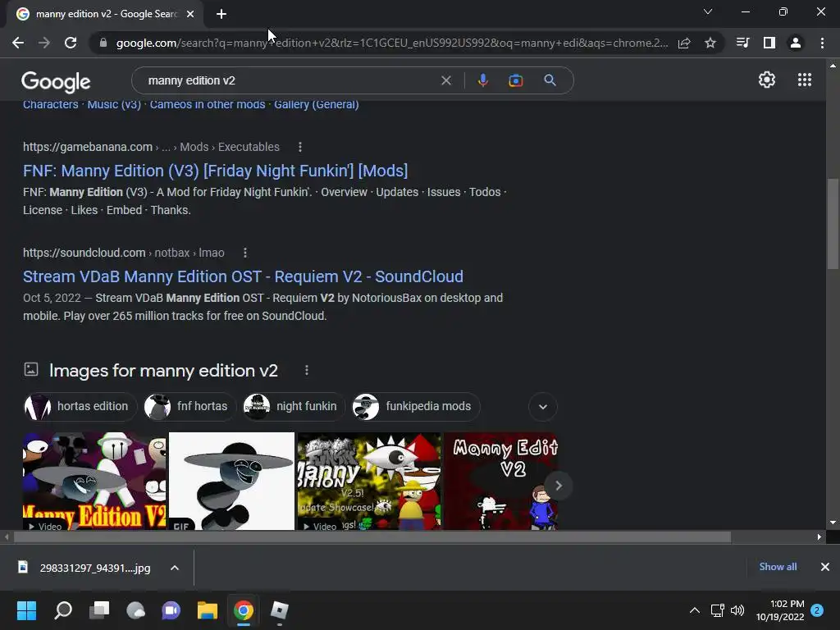The width and height of the screenshot is (840, 630).
Task: Reload the Google search page
Action: (x=71, y=43)
